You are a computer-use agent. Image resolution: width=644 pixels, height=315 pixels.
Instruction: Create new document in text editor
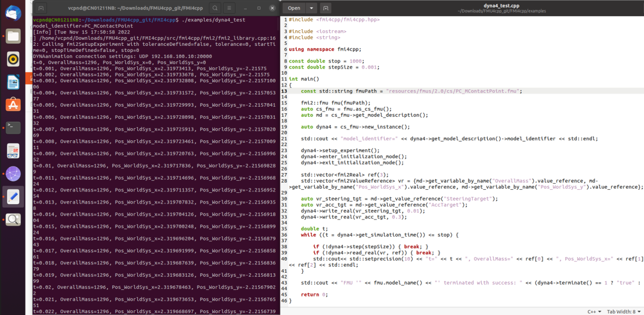326,8
